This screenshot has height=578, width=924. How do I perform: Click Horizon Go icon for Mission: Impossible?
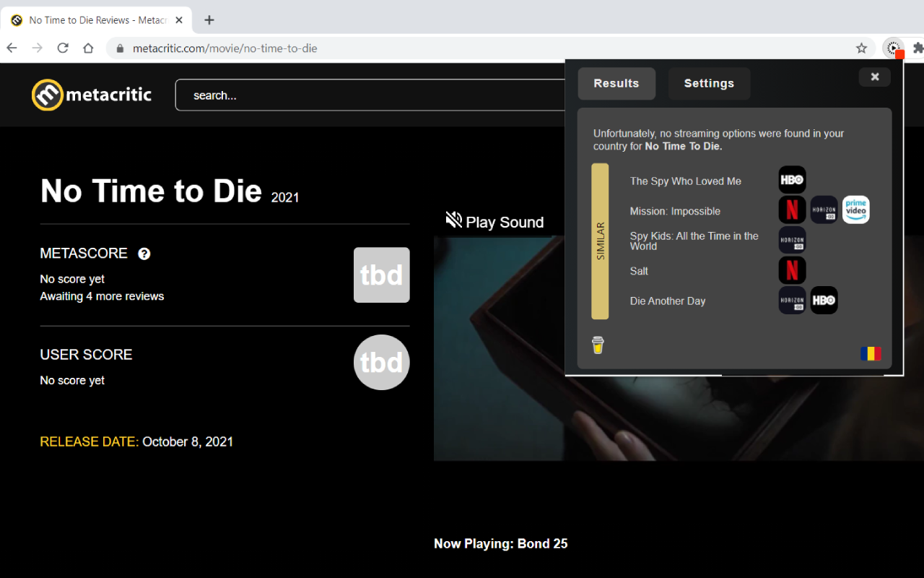coord(824,210)
